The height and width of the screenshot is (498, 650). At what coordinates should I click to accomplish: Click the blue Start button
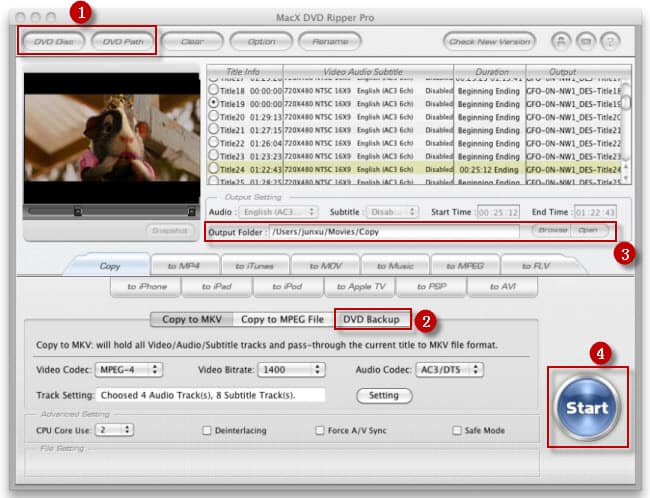(x=587, y=408)
